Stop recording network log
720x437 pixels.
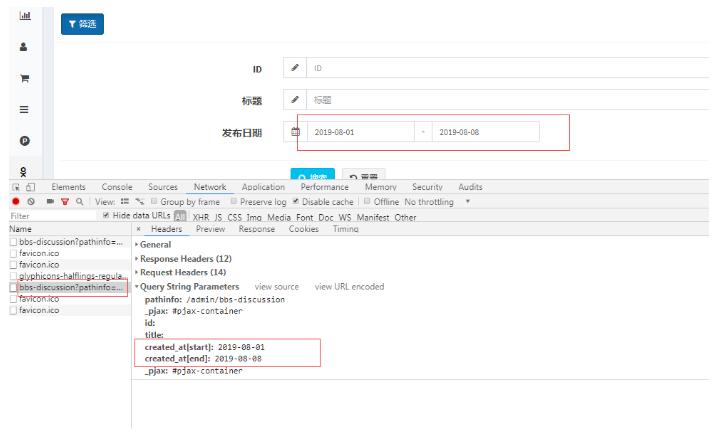pos(16,201)
